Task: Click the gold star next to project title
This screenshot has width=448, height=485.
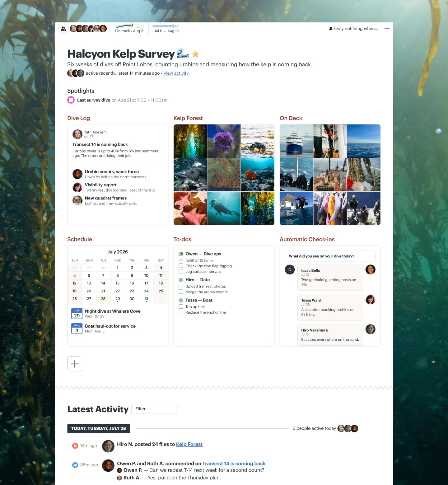Action: (x=195, y=54)
